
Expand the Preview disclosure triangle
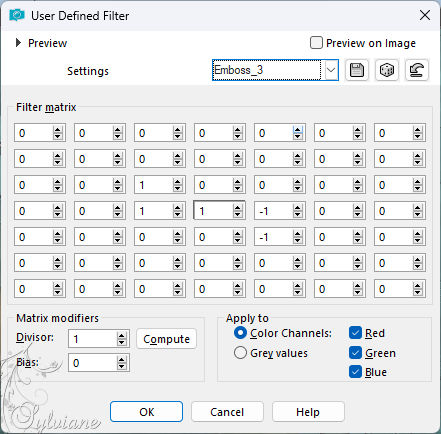(x=18, y=43)
